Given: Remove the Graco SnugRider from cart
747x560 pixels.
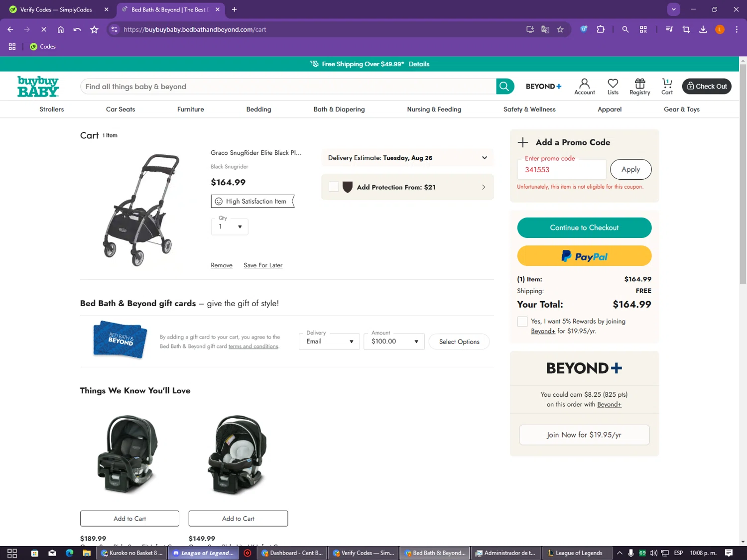Looking at the screenshot, I should (x=222, y=265).
